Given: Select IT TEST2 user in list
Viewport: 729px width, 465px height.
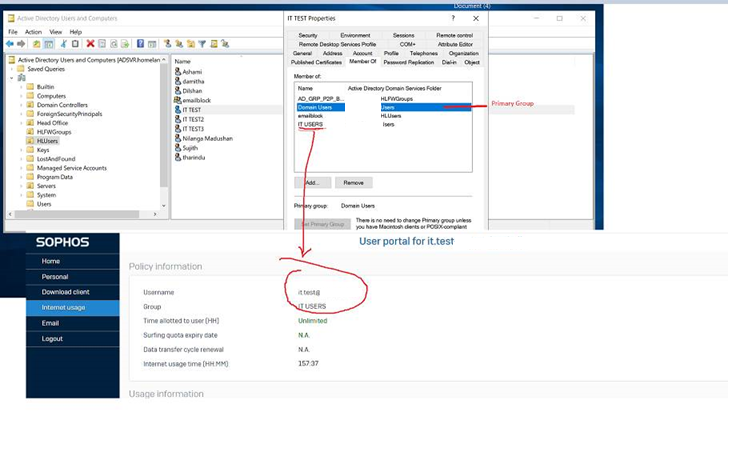Looking at the screenshot, I should click(x=193, y=120).
